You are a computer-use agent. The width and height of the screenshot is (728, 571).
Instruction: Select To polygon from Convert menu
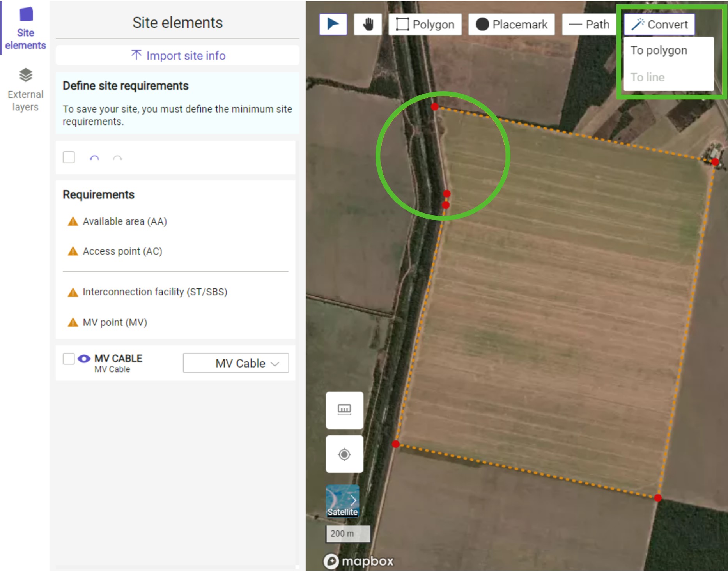coord(659,50)
